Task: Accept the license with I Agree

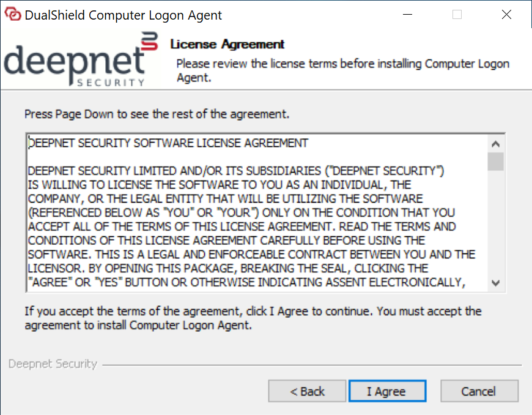Action: click(386, 392)
